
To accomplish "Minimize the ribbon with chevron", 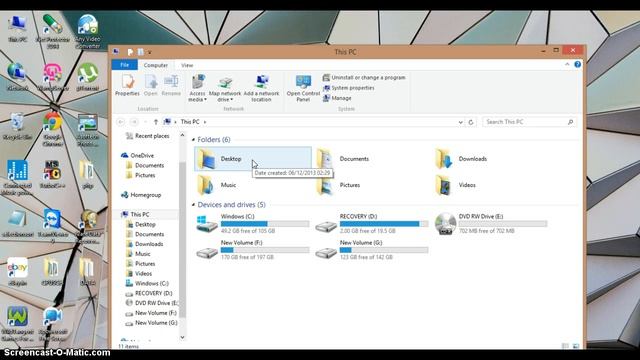I will click(567, 64).
